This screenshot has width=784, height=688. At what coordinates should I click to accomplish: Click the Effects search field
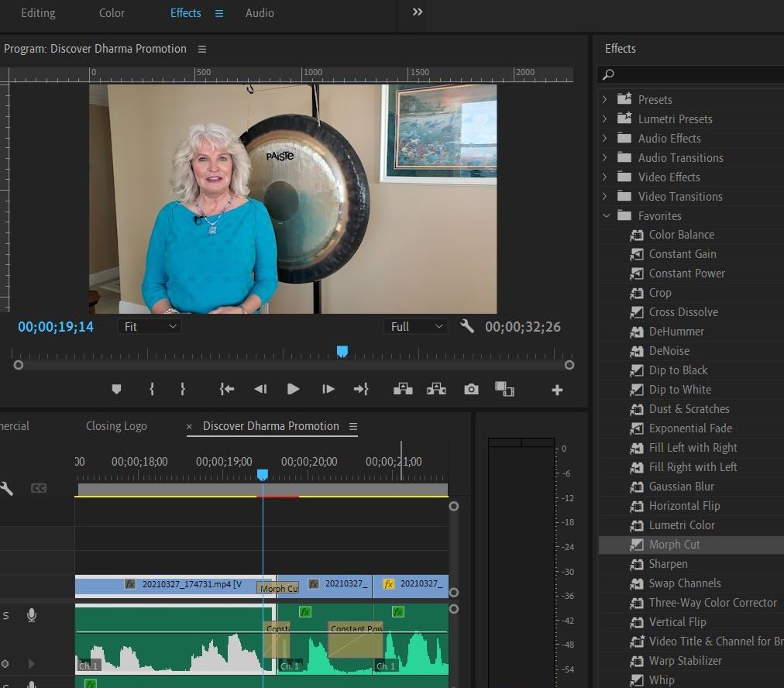click(691, 74)
